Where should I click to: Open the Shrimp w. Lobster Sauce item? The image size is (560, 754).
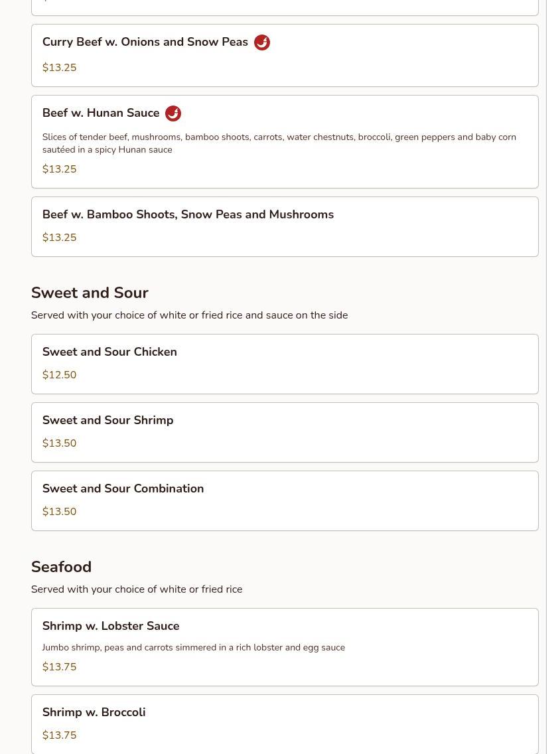click(x=111, y=627)
